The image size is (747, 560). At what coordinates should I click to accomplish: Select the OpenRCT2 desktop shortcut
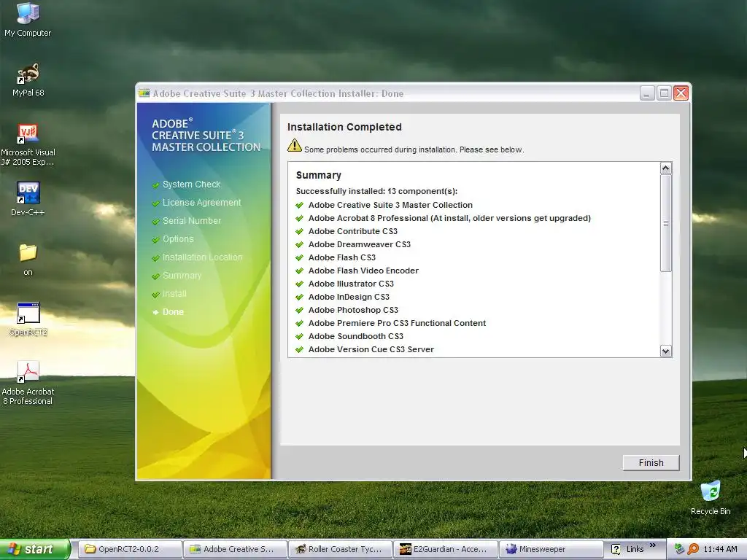[x=28, y=319]
